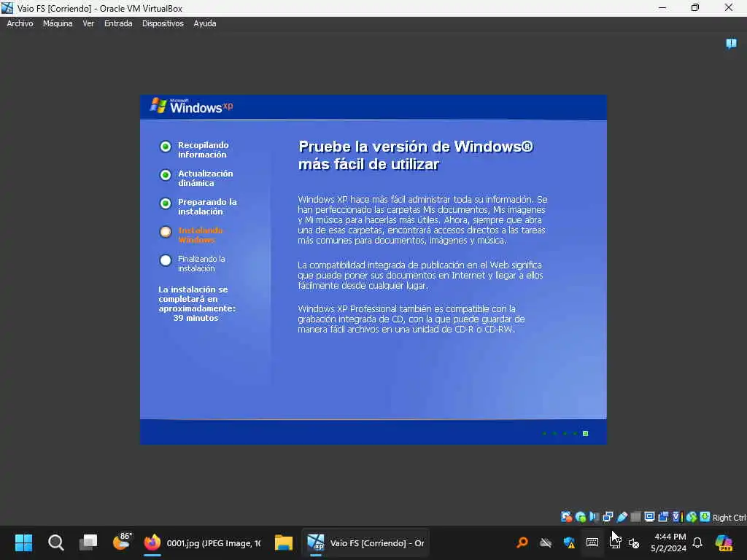Open the notifications bell icon
Screen dimensions: 747x560
tap(697, 542)
